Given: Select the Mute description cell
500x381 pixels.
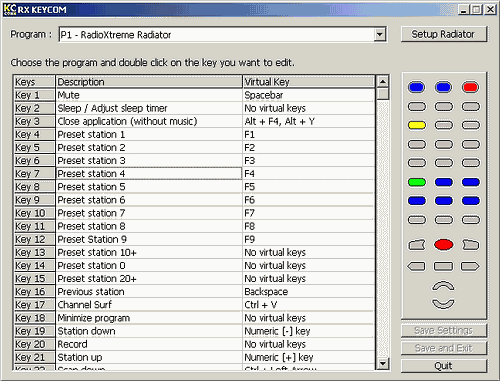Looking at the screenshot, I should (x=149, y=95).
